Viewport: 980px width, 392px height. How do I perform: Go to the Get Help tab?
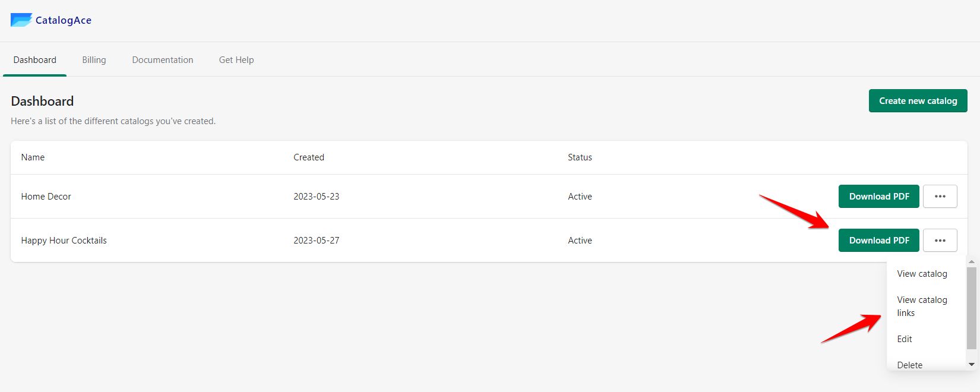236,60
